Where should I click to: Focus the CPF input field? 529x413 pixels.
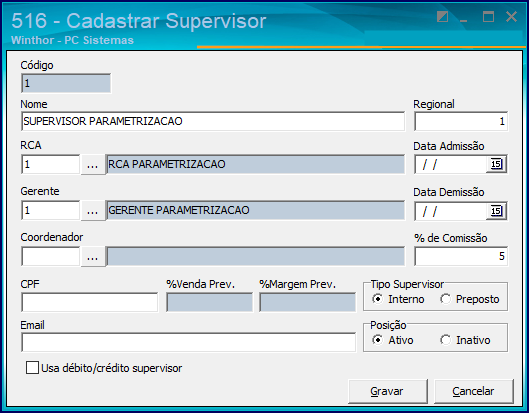89,303
